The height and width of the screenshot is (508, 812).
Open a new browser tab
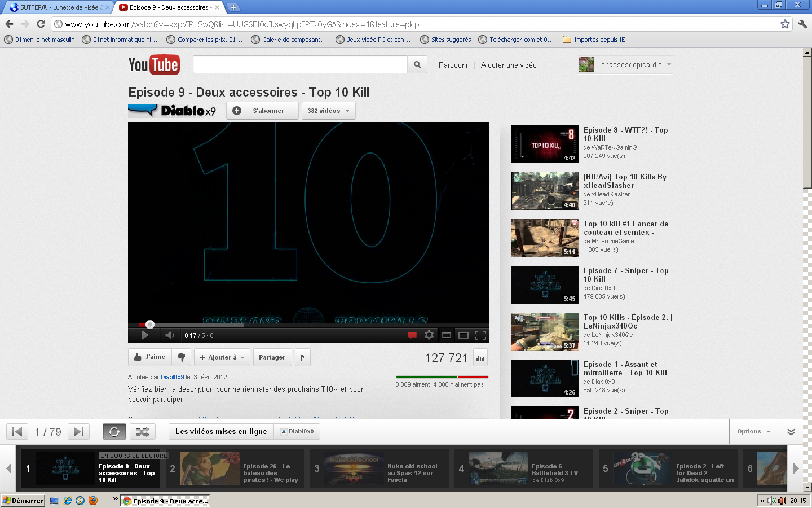(x=233, y=7)
